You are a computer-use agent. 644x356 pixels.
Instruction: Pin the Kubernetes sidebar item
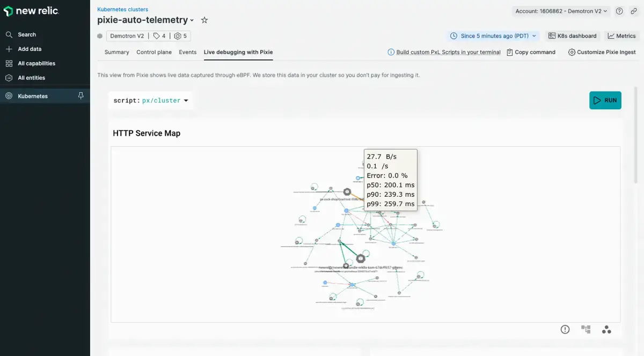pyautogui.click(x=81, y=96)
